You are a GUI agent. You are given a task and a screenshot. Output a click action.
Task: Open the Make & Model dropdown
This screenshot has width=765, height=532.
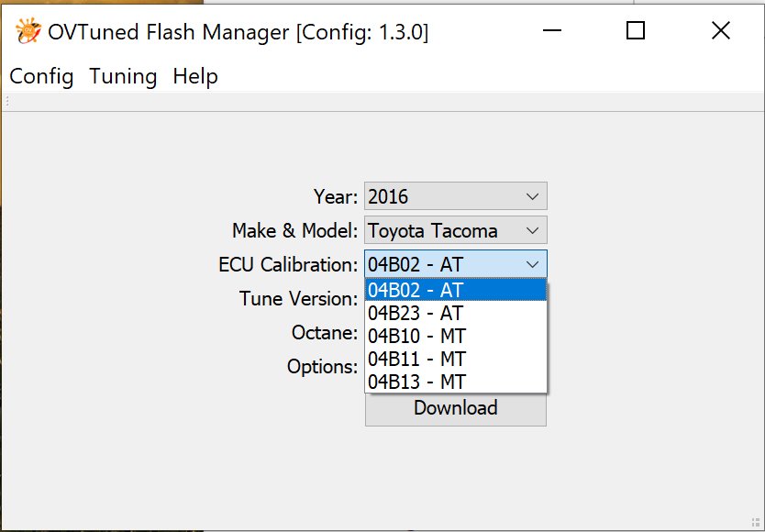456,230
